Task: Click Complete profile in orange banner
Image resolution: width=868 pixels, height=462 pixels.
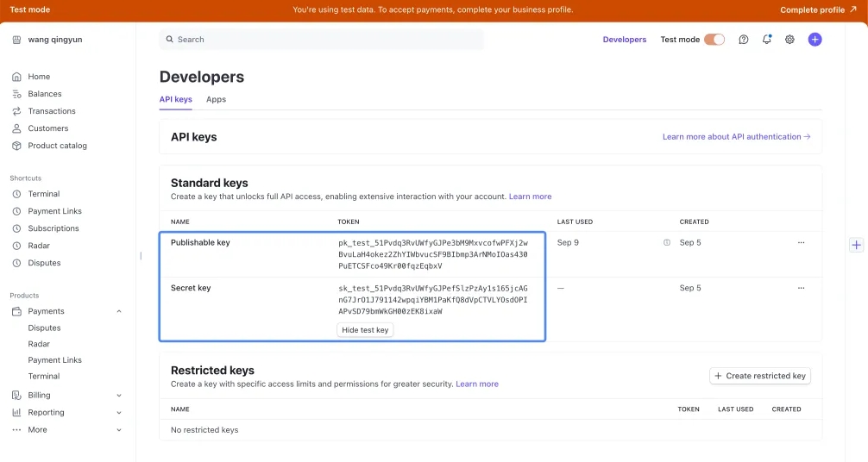Action: pyautogui.click(x=818, y=10)
